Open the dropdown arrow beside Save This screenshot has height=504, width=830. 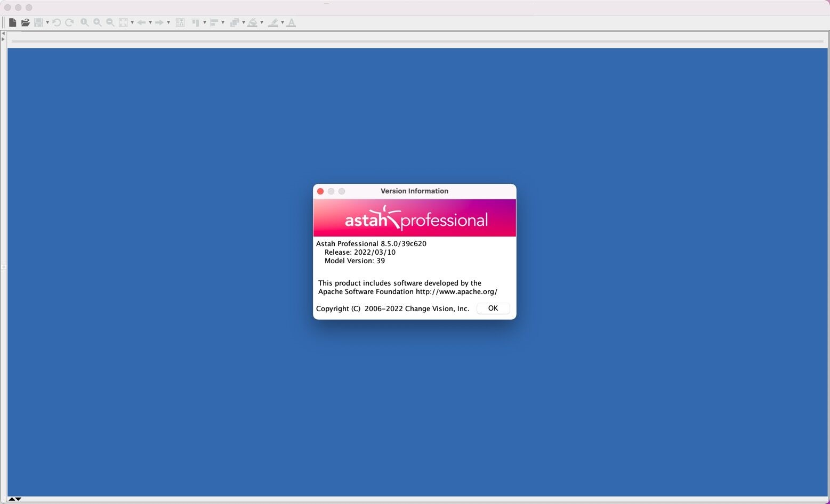point(47,22)
